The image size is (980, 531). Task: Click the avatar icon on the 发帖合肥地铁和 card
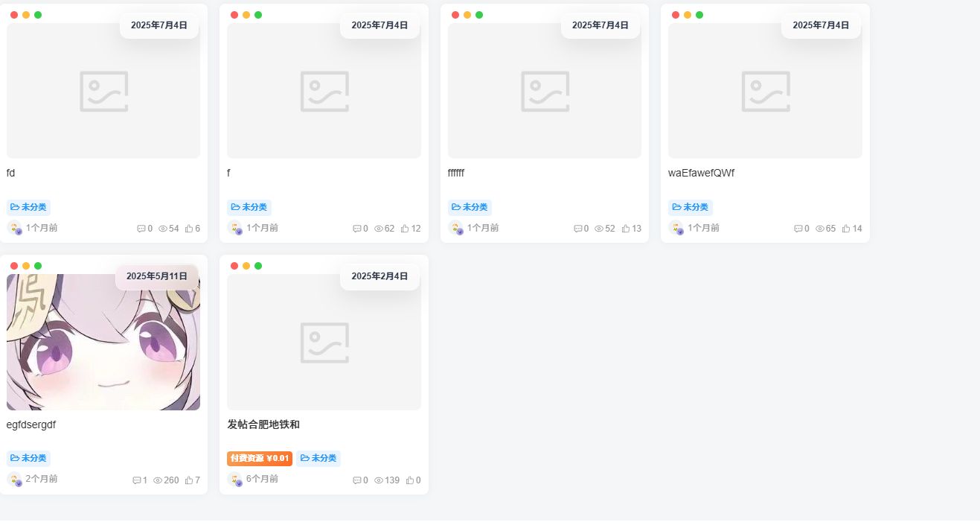click(234, 480)
